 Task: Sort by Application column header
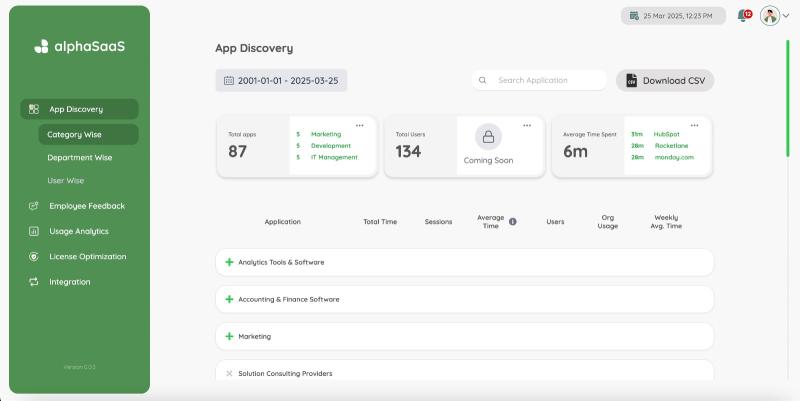pyautogui.click(x=282, y=221)
